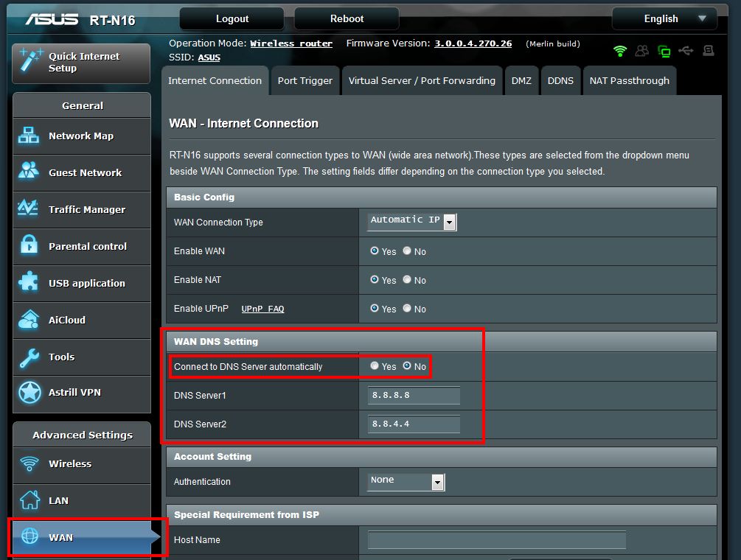Image resolution: width=741 pixels, height=560 pixels.
Task: Select Yes for Enable UPnP
Action: (375, 308)
